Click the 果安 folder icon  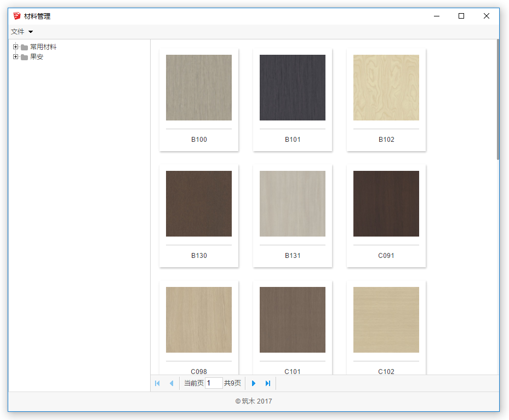coord(24,57)
